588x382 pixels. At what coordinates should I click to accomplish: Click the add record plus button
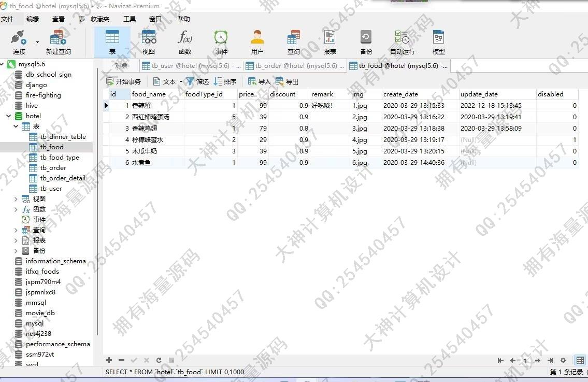109,360
